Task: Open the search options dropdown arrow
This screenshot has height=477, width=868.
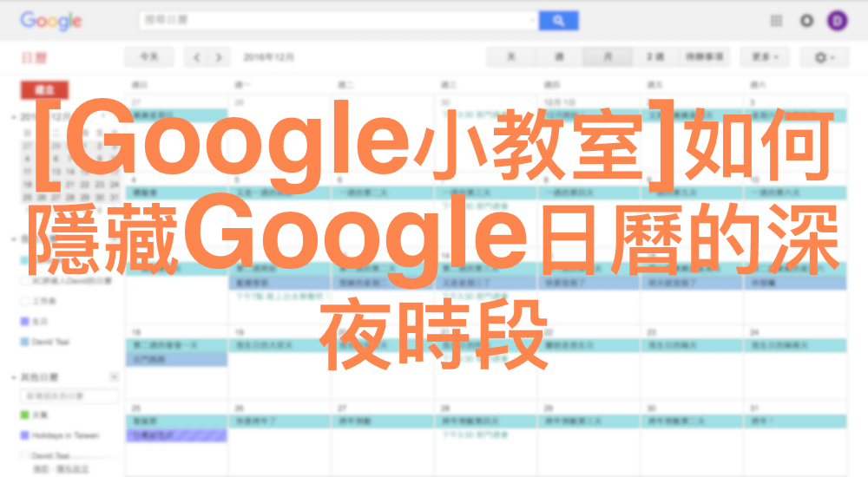Action: pos(531,21)
